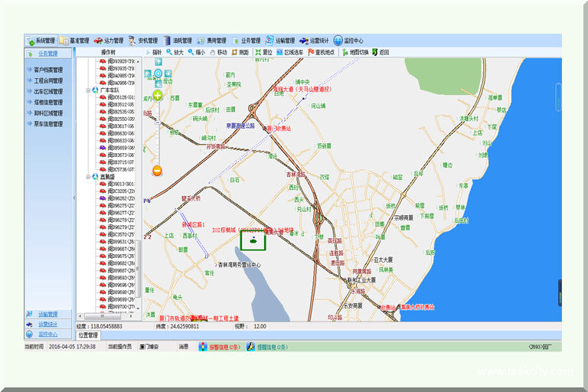Activate the 移动 hand pan tool
Viewport: 588px width, 392px height.
(x=217, y=52)
